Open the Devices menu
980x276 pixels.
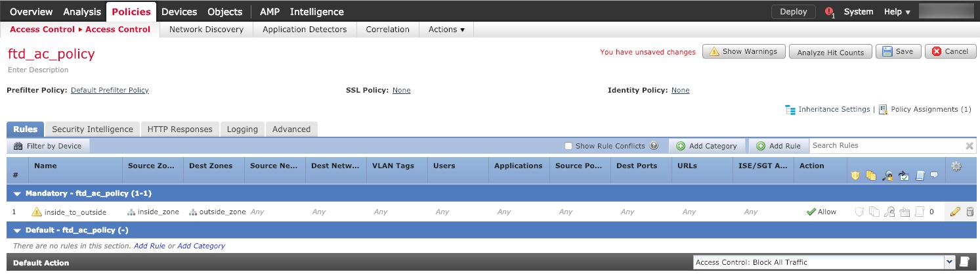179,11
